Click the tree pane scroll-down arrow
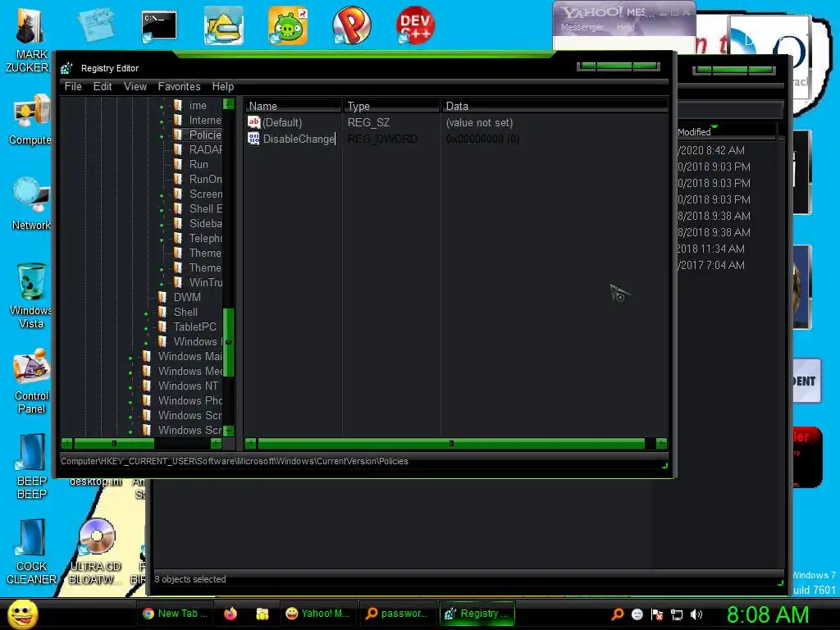 tap(228, 431)
